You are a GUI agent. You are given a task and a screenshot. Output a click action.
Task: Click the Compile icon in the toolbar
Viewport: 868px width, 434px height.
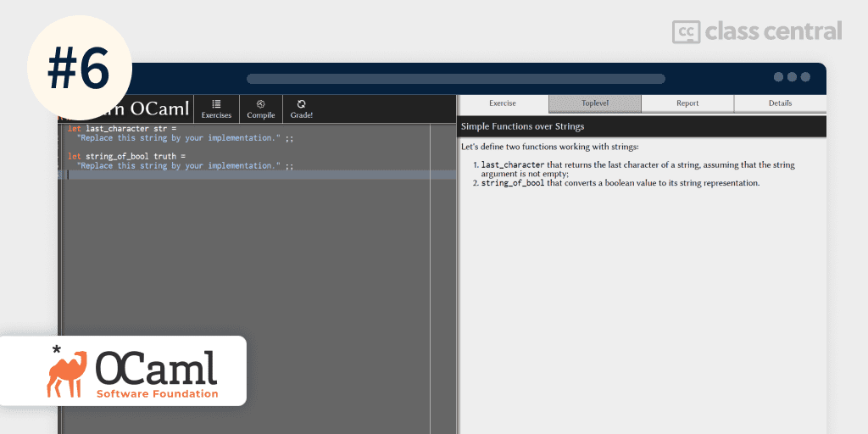tap(260, 104)
